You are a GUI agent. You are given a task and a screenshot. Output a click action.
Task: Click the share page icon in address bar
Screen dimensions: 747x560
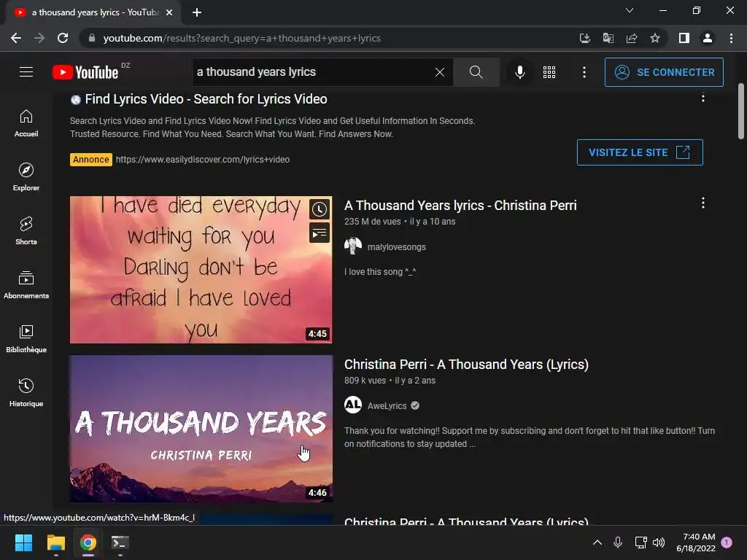coord(632,38)
